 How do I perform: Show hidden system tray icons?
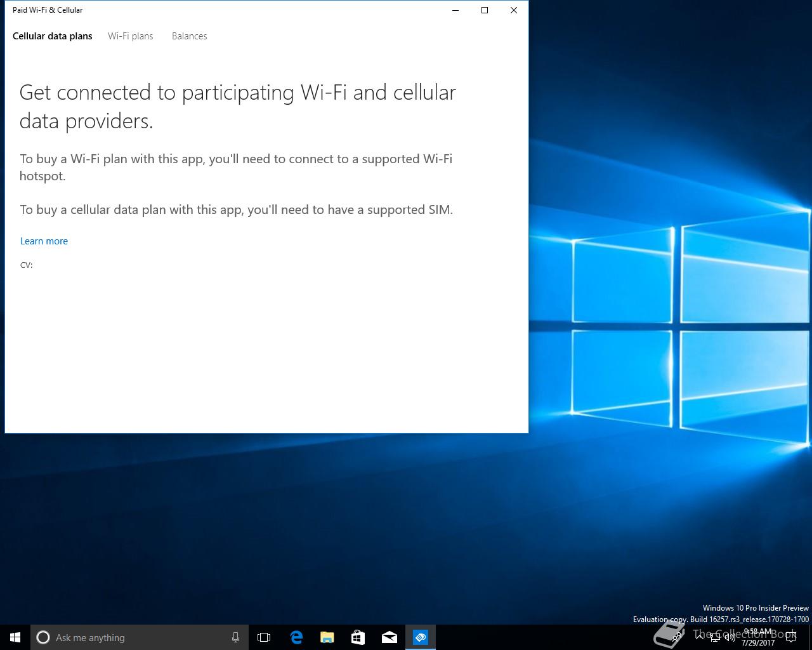pyautogui.click(x=699, y=637)
